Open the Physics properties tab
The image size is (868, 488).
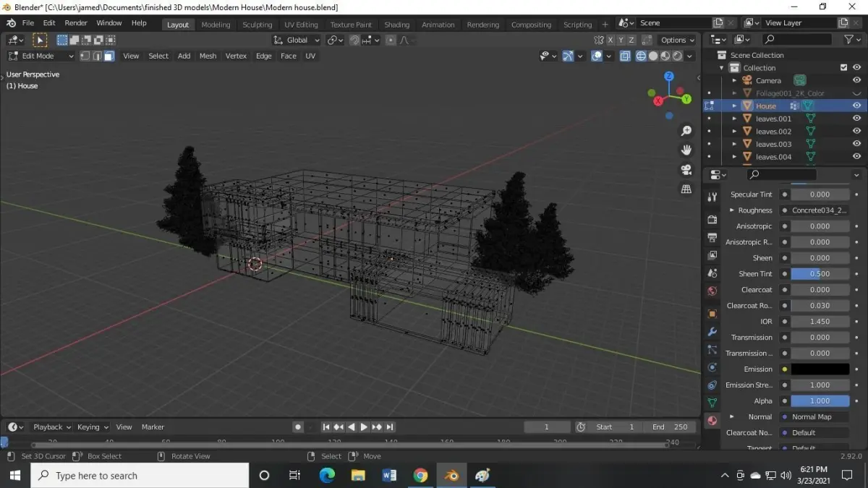pyautogui.click(x=712, y=367)
